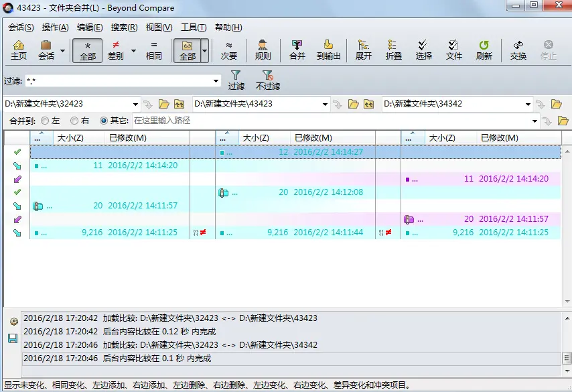Open the 帮助(H) menu
This screenshot has height=392, width=572.
(228, 27)
